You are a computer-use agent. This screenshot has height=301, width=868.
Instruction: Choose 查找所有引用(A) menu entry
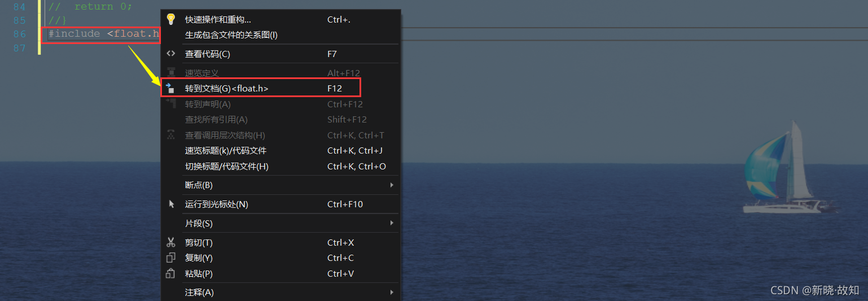216,120
